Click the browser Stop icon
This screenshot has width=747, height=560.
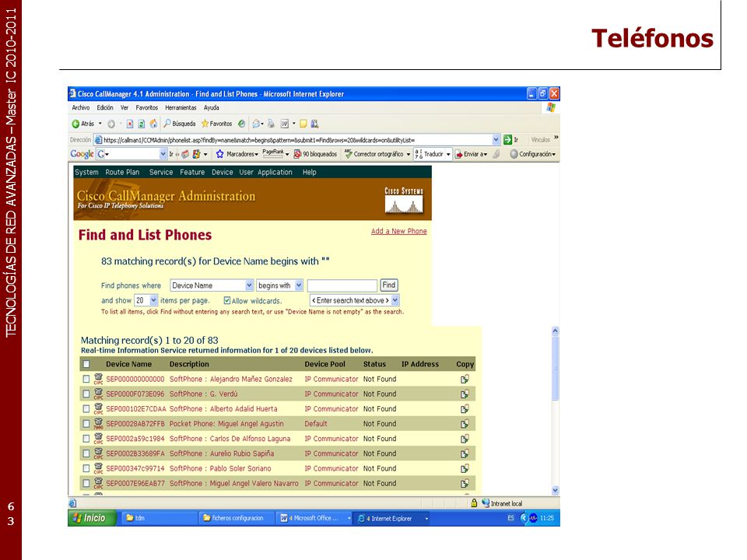click(x=130, y=124)
